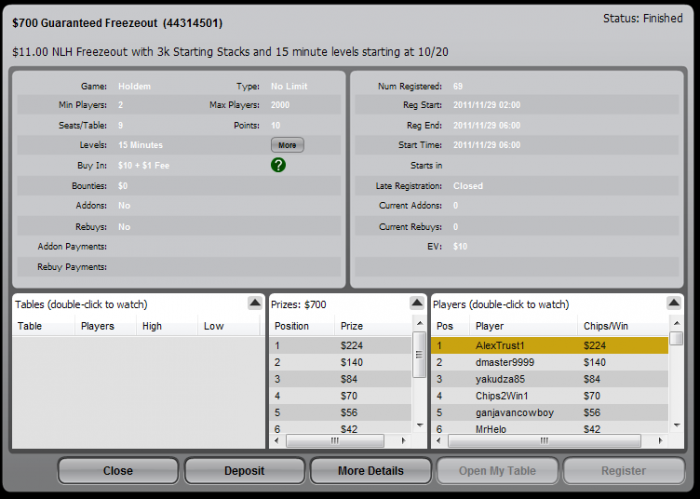Select the $70 fourth place prize row
The height and width of the screenshot is (499, 700).
pos(340,396)
